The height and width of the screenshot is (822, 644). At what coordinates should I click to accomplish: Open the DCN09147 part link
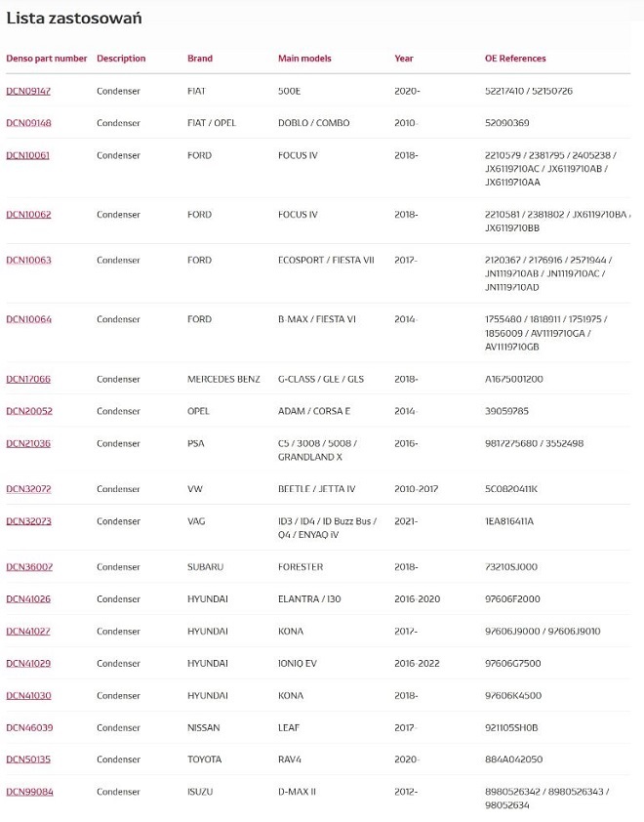28,91
